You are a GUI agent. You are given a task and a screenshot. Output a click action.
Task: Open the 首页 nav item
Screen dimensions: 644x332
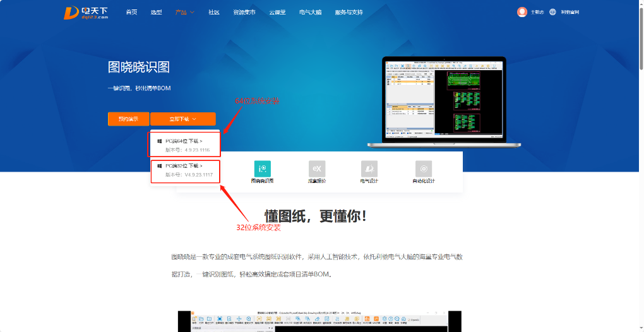pyautogui.click(x=132, y=13)
